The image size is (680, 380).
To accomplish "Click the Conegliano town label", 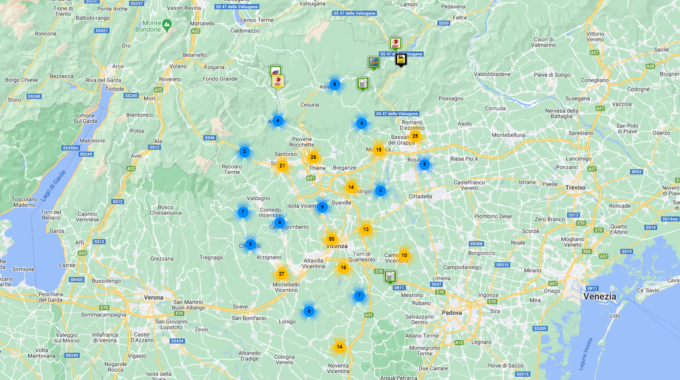I will click(594, 80).
